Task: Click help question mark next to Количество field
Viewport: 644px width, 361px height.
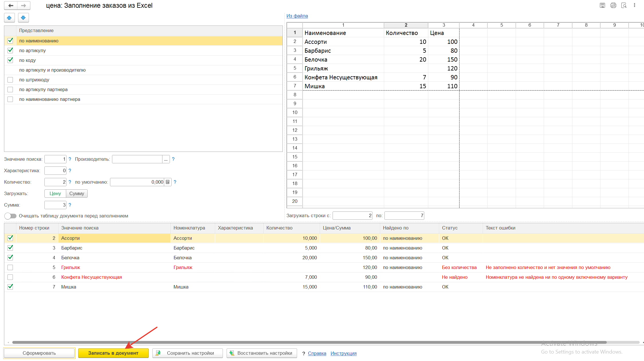Action: tap(70, 182)
